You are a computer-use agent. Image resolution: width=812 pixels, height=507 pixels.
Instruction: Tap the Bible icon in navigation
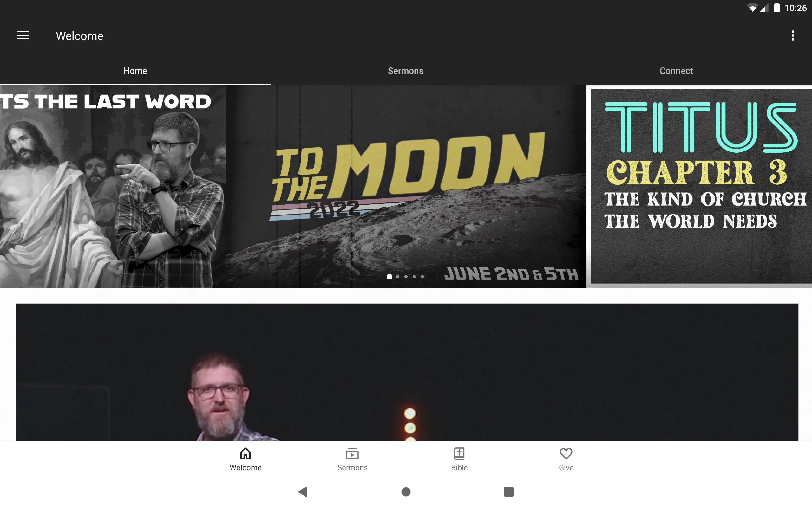tap(459, 459)
